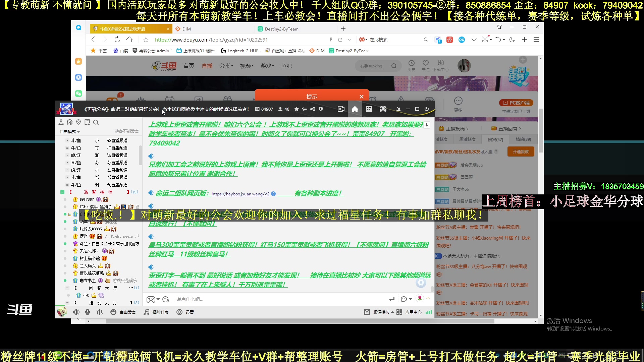
Task: Open the browser hamburger menu
Action: pos(536,40)
